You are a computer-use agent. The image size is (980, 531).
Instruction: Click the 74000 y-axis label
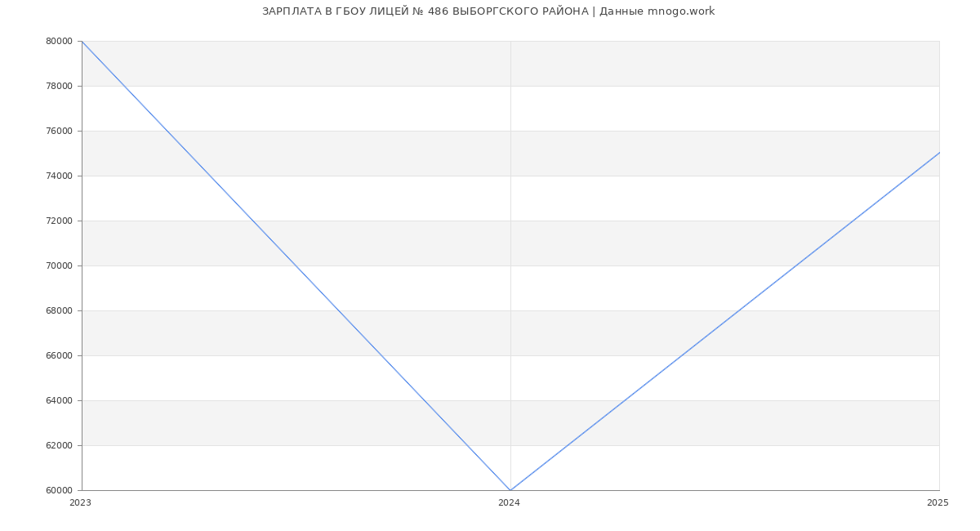point(60,176)
